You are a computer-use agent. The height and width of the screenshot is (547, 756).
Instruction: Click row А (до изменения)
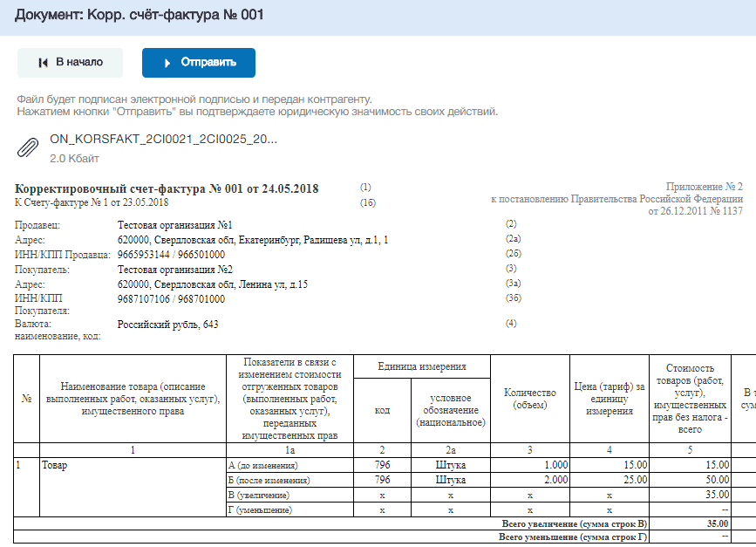pyautogui.click(x=263, y=466)
